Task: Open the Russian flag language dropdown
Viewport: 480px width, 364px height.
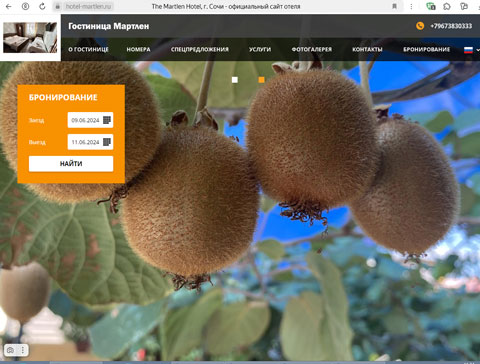Action: coord(471,50)
